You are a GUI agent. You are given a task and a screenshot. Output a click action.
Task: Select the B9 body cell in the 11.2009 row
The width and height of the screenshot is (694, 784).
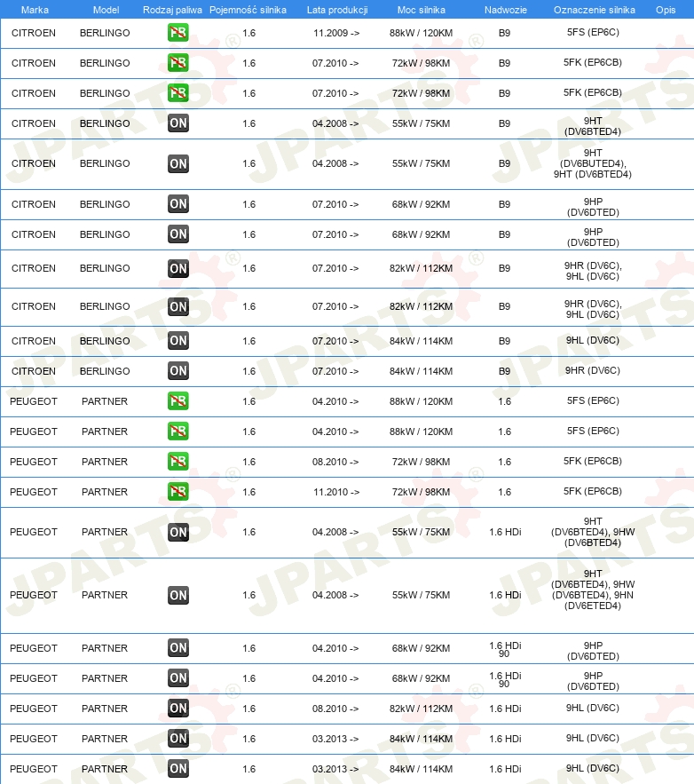pos(505,33)
